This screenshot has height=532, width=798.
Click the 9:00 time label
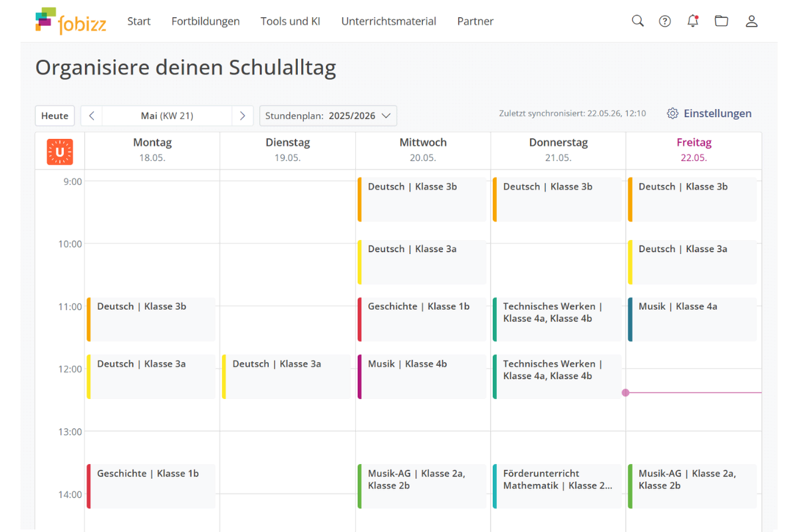72,182
